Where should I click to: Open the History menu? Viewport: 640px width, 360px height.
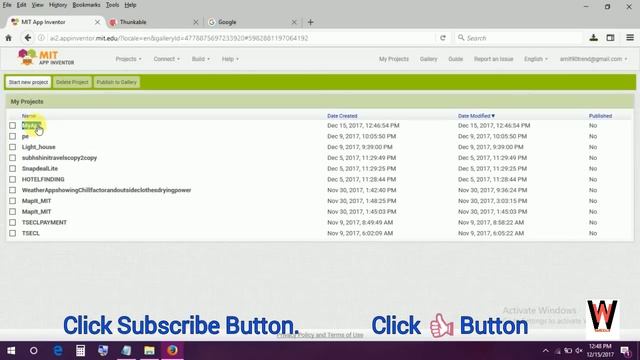[x=58, y=5]
